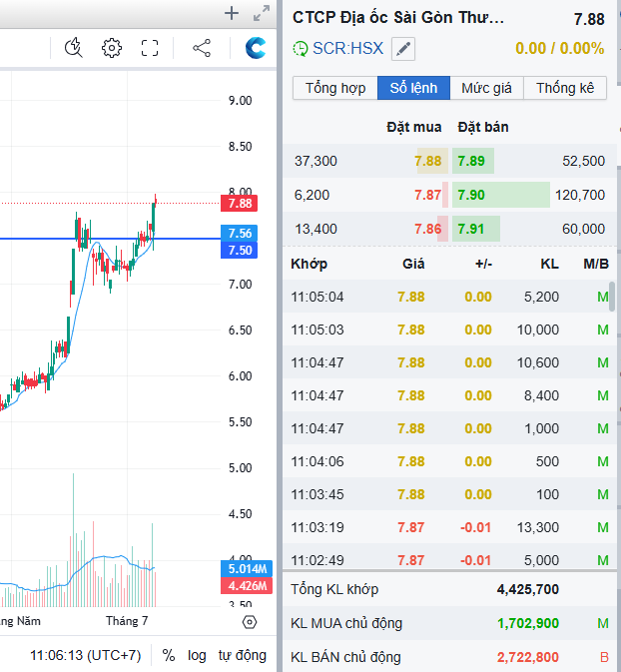The image size is (621, 672).
Task: Click the bid price 7.86 cell
Action: point(427,229)
